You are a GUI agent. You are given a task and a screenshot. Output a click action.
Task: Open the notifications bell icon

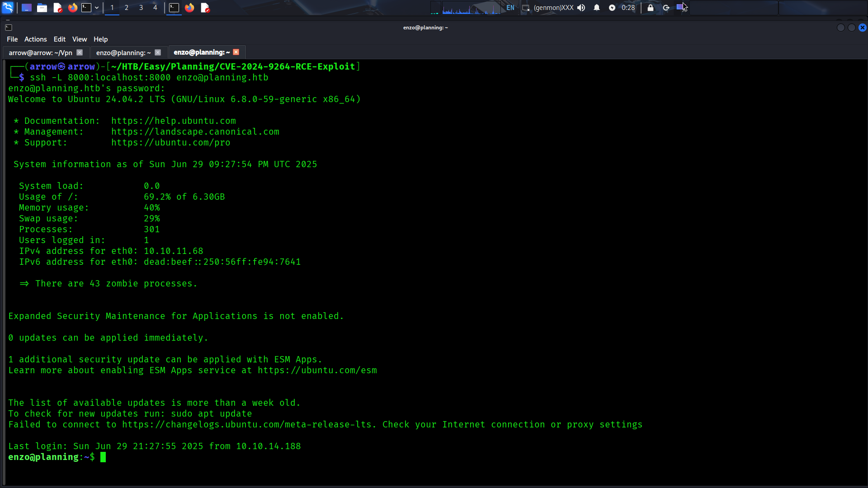point(597,8)
